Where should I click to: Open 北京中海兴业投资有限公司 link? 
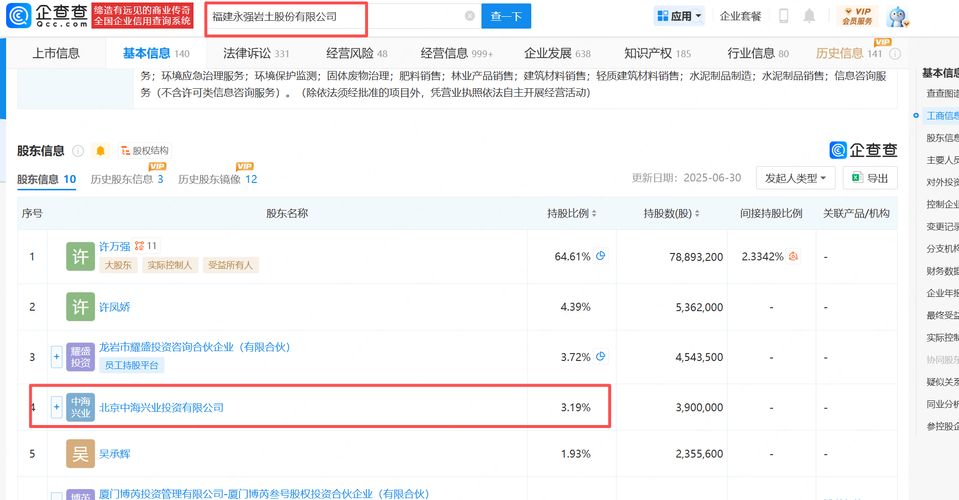point(161,407)
